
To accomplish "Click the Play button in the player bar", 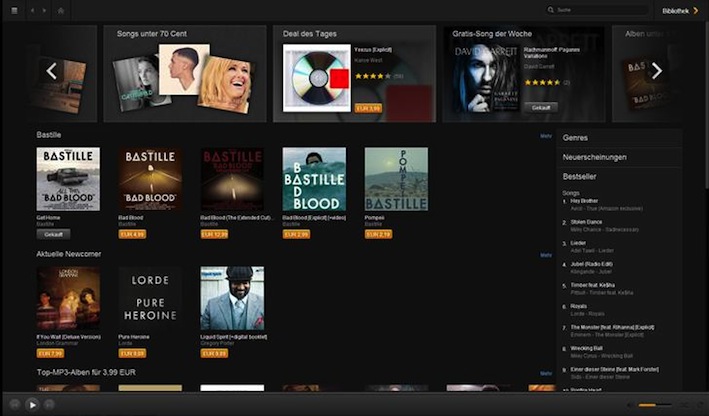I will (32, 405).
